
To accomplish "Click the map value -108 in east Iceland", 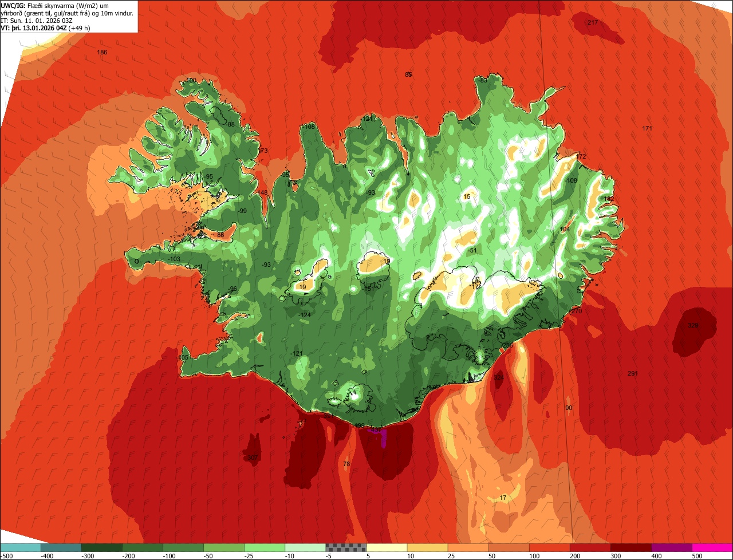I will tap(571, 180).
